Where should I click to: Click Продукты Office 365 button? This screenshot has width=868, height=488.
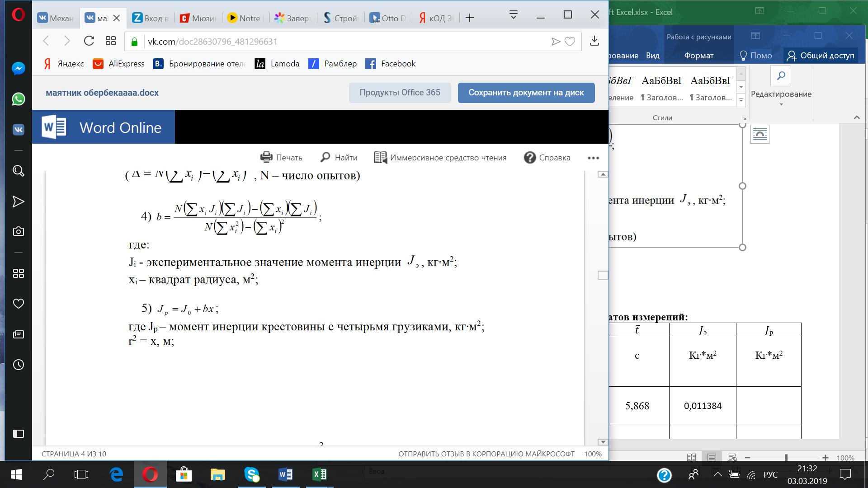pyautogui.click(x=400, y=93)
